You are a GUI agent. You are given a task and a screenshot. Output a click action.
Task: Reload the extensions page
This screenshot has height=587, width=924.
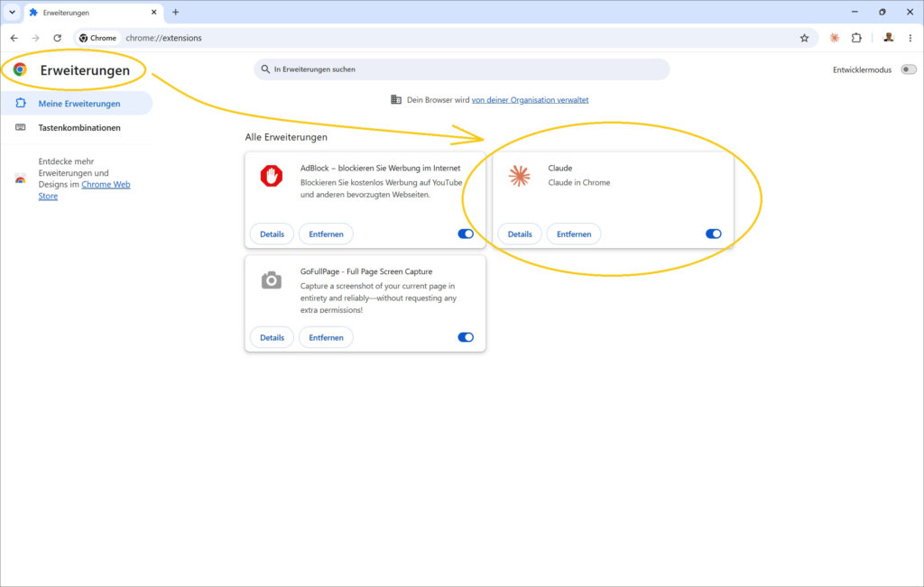coord(57,38)
